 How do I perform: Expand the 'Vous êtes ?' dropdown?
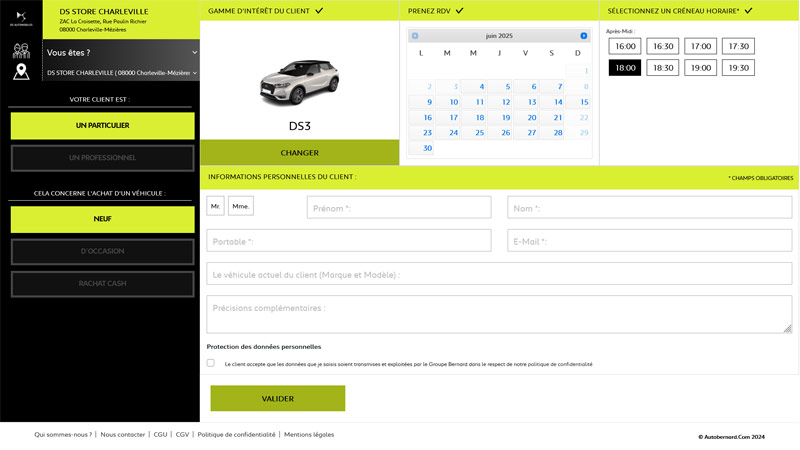pyautogui.click(x=121, y=53)
